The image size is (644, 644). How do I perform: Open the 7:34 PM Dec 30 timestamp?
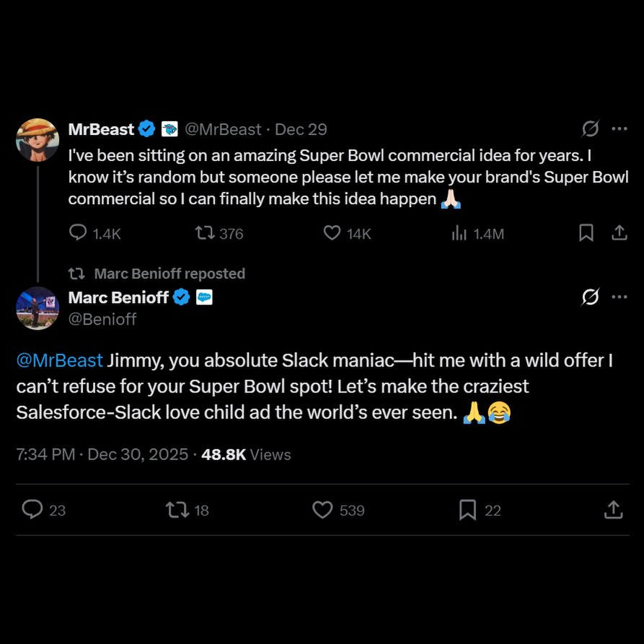coord(102,454)
